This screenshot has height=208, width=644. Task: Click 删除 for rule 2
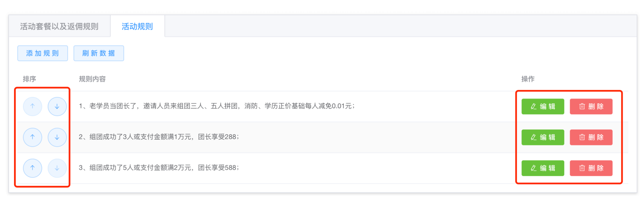pyautogui.click(x=591, y=137)
